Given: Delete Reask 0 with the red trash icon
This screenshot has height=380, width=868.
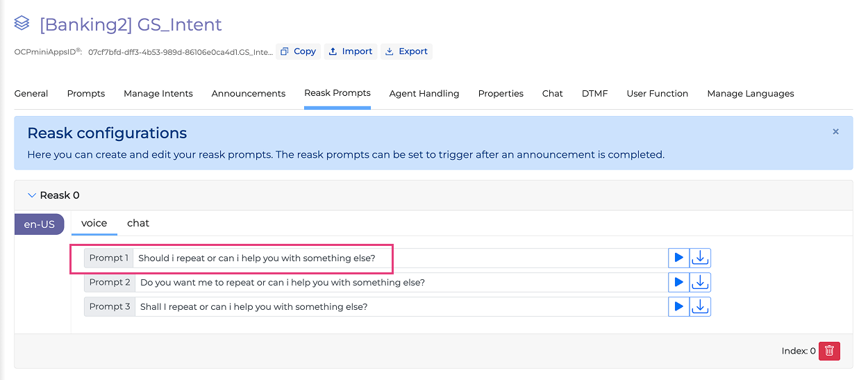Looking at the screenshot, I should click(829, 352).
